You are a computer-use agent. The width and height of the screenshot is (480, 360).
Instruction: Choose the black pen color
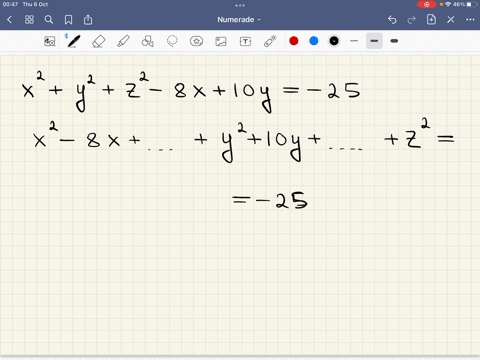334,41
